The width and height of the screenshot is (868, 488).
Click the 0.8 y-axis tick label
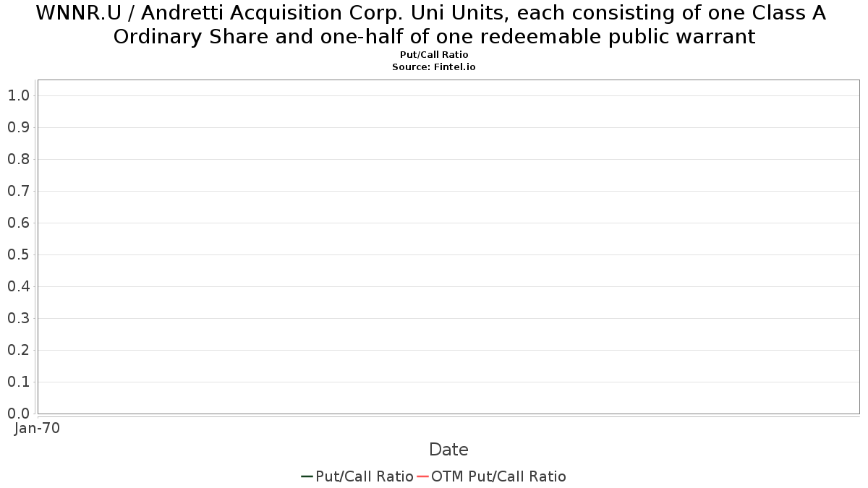point(18,159)
